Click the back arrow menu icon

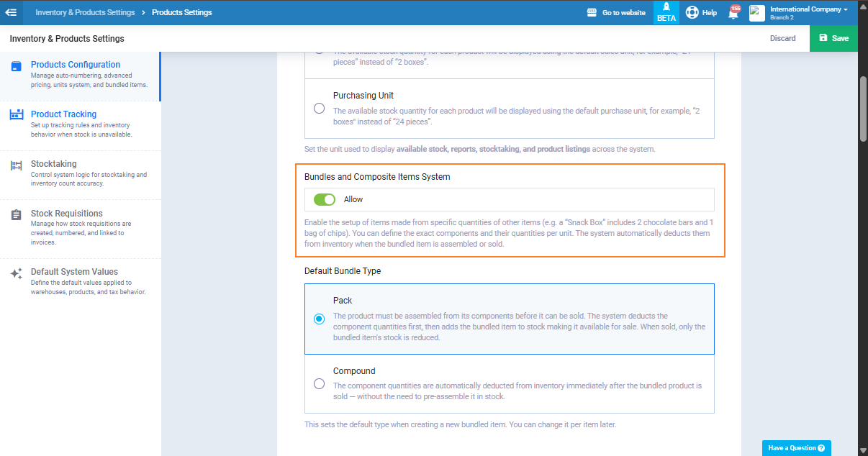[11, 12]
